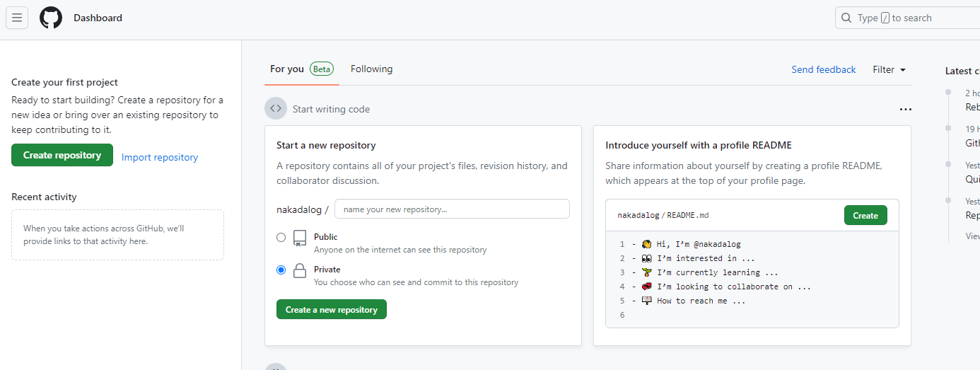Viewport: 980px width, 370px height.
Task: Click the magnifying glass search icon
Action: point(846,18)
